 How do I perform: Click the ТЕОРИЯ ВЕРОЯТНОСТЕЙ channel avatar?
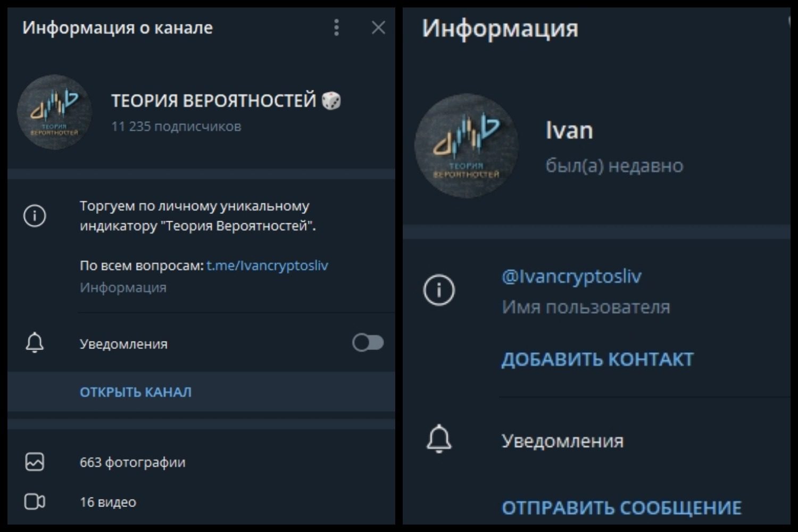[54, 112]
